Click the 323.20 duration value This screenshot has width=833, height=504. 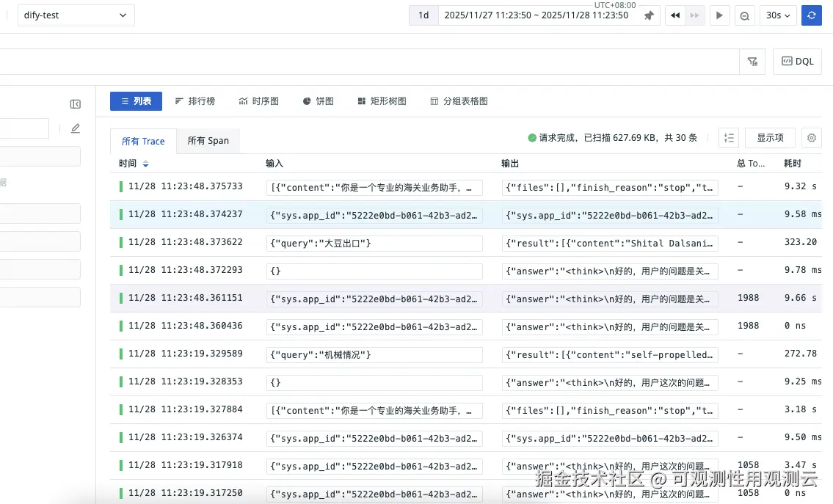pos(801,242)
